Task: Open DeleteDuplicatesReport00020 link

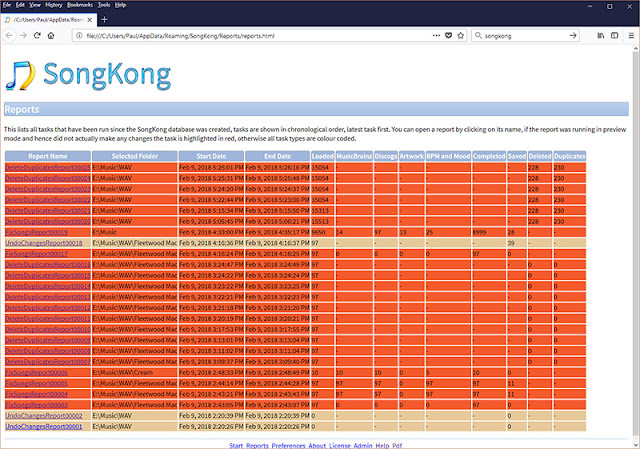Action: coord(48,221)
